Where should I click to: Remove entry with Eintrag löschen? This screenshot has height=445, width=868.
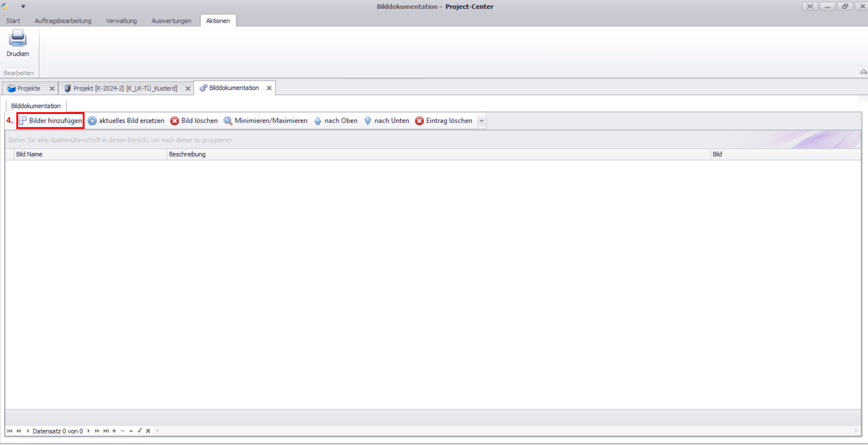pyautogui.click(x=444, y=121)
